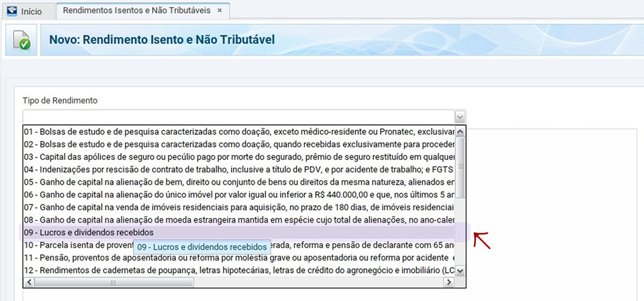Image resolution: width=644 pixels, height=301 pixels.
Task: Click the horizontal scrollbar thumb of the list
Action: click(x=114, y=282)
